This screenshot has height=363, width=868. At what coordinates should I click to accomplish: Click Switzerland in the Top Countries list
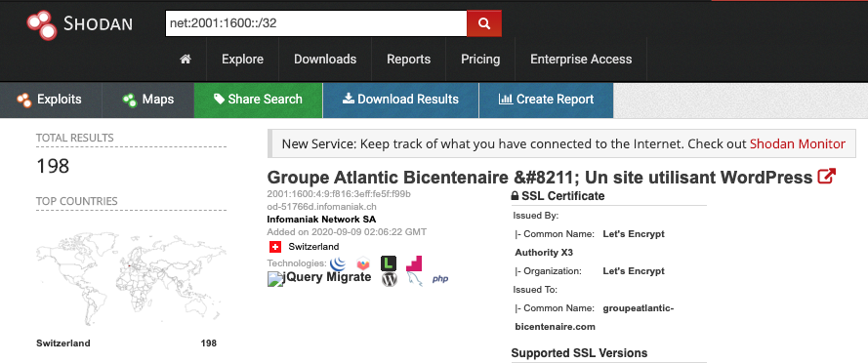click(x=63, y=343)
